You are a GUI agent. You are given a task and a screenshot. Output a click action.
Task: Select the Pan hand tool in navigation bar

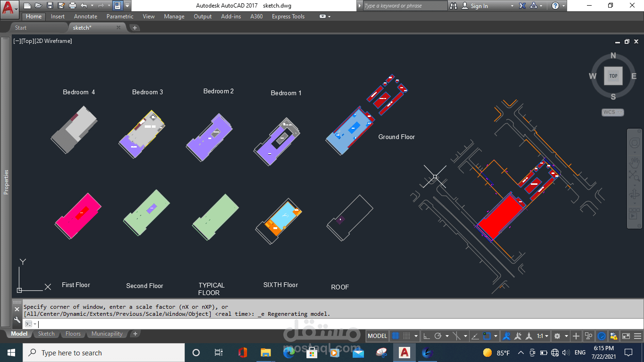635,163
